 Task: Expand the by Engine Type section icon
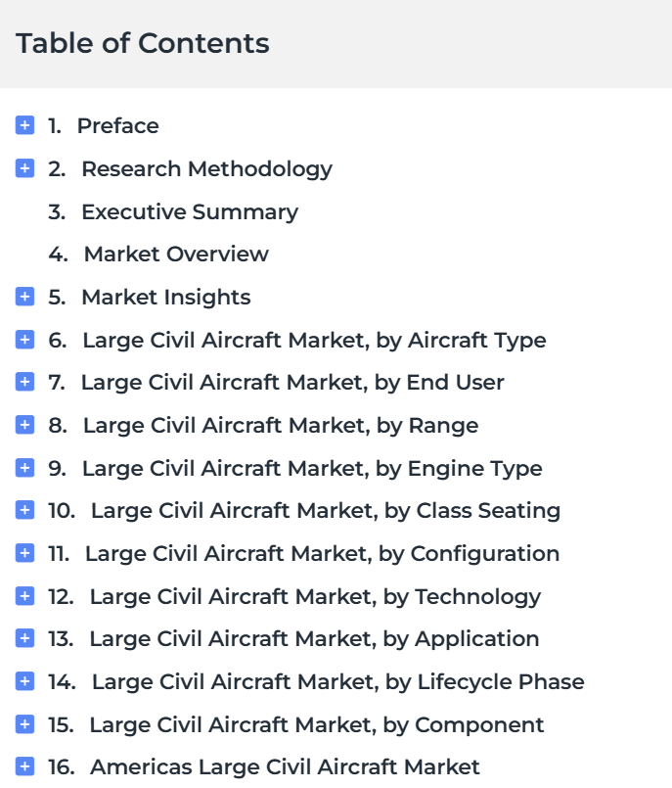click(x=24, y=468)
